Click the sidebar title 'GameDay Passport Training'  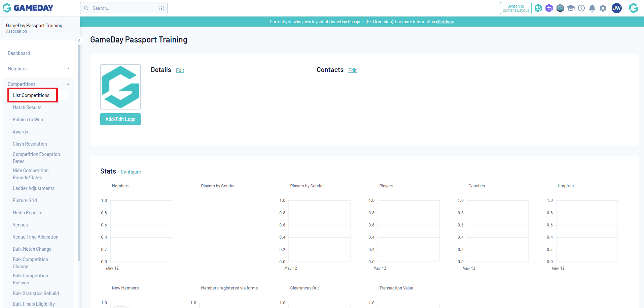[34, 26]
